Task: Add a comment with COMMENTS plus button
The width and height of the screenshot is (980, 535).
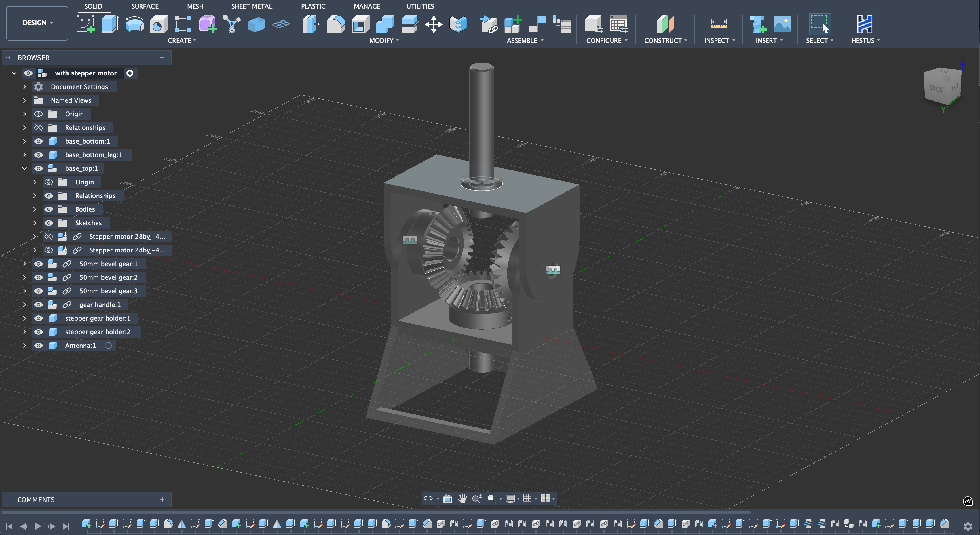Action: tap(162, 499)
